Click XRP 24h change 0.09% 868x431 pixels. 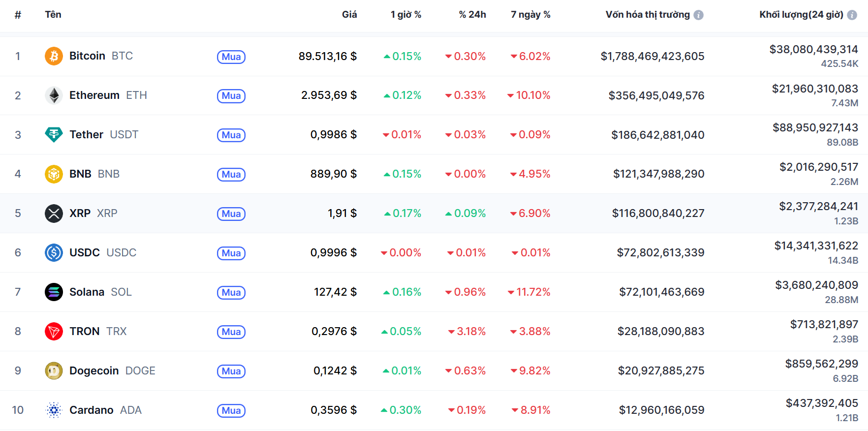pyautogui.click(x=465, y=214)
